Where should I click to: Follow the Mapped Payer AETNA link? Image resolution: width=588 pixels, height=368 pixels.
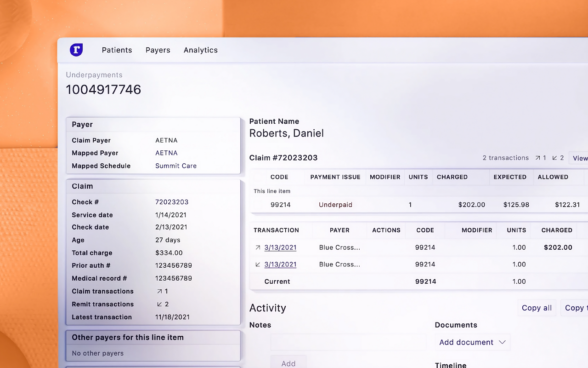tap(166, 153)
